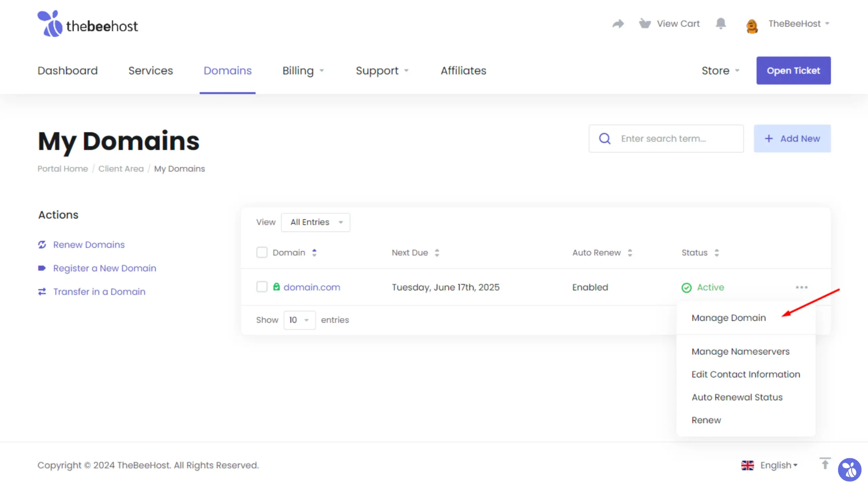Select Manage Nameservers from the menu

click(741, 351)
